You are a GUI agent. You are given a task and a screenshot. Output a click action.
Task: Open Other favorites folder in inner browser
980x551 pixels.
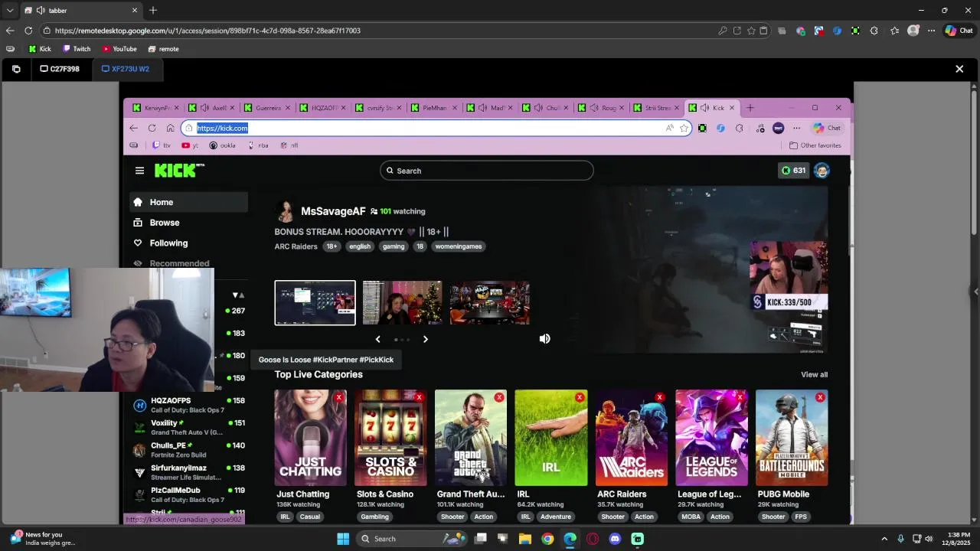click(x=815, y=145)
